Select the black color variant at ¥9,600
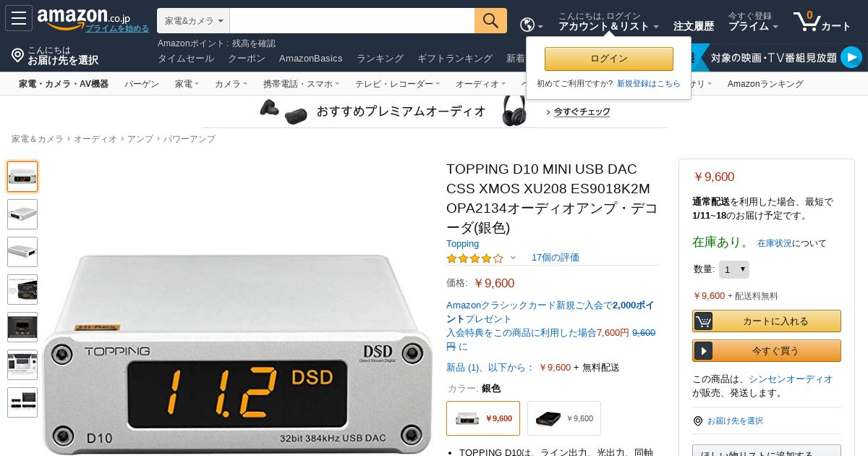868x456 pixels. [564, 418]
